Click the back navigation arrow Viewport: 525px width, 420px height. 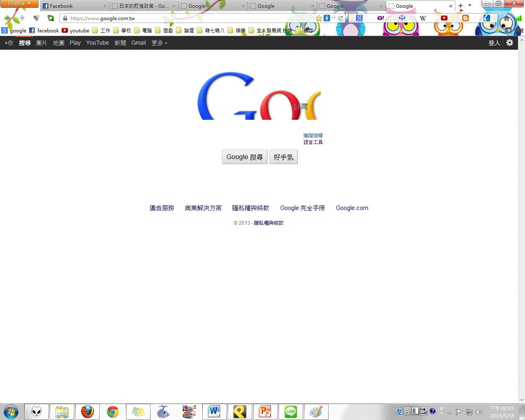(7, 18)
